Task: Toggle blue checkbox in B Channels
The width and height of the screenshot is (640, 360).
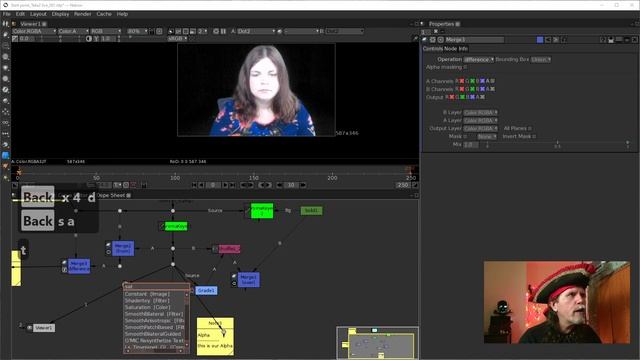Action: click(482, 89)
